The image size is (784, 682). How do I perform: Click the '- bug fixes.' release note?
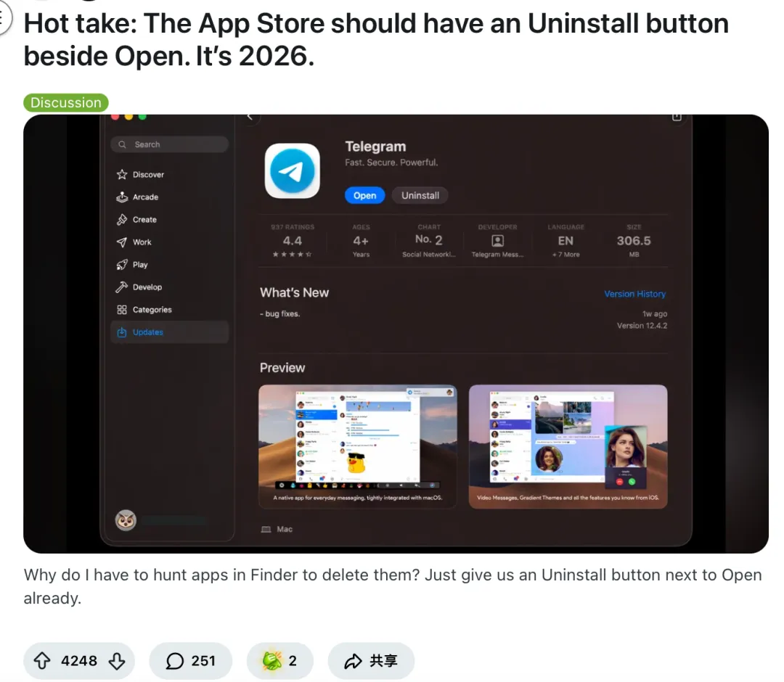pyautogui.click(x=280, y=313)
